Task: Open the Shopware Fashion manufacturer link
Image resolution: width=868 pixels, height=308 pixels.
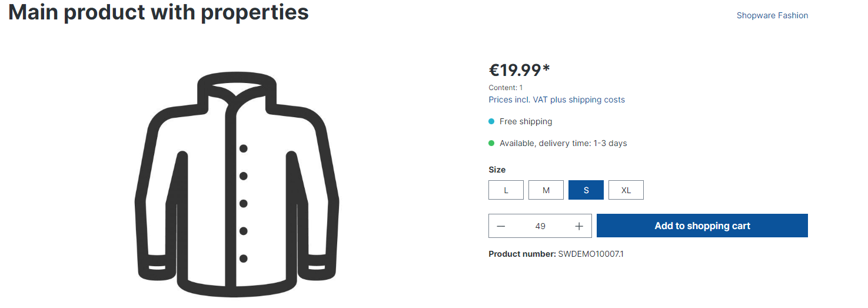Action: pyautogui.click(x=772, y=15)
